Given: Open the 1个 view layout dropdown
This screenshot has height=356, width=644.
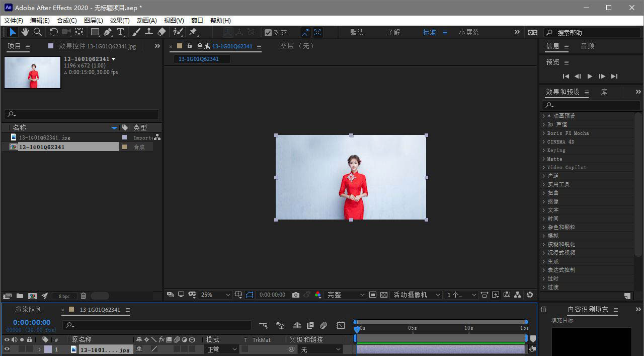Looking at the screenshot, I should point(461,295).
